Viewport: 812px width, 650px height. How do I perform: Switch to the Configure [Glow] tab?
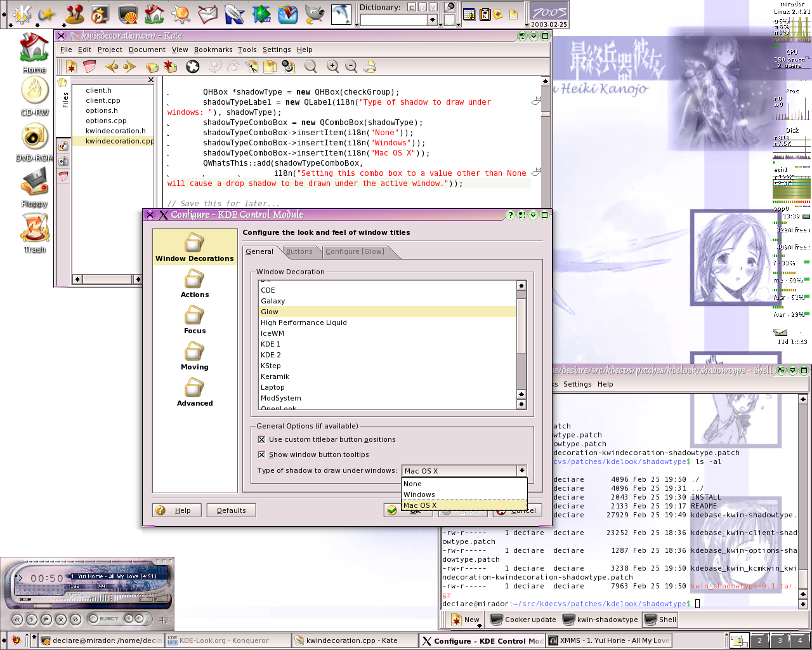click(355, 251)
